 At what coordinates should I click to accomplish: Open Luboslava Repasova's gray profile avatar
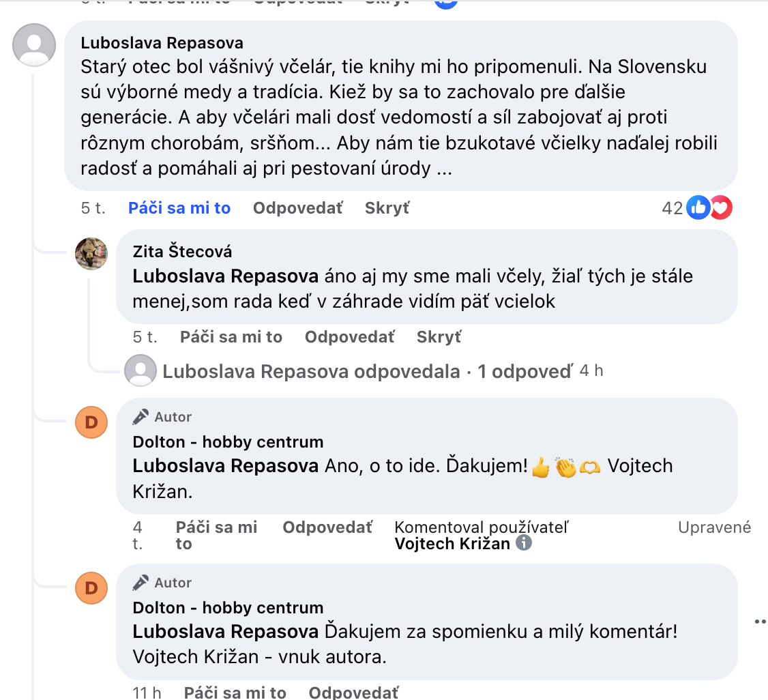[34, 44]
